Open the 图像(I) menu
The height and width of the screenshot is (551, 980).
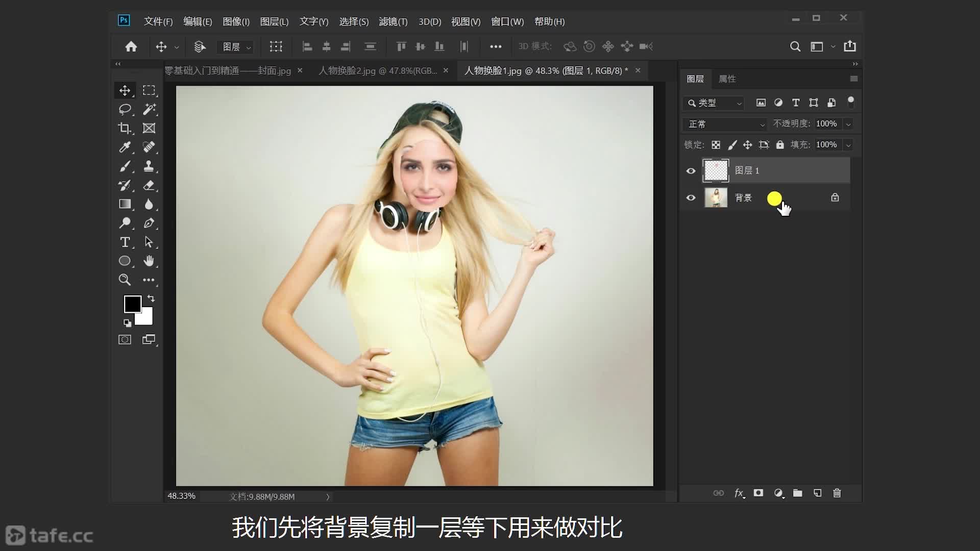pyautogui.click(x=236, y=21)
